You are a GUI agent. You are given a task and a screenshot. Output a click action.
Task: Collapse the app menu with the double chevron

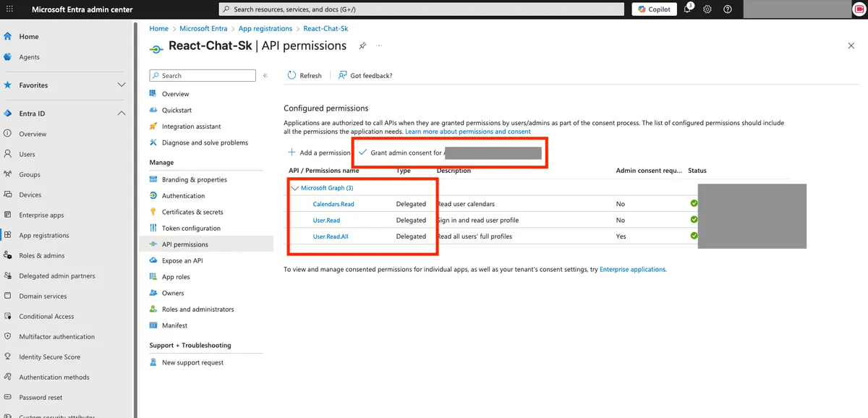265,75
